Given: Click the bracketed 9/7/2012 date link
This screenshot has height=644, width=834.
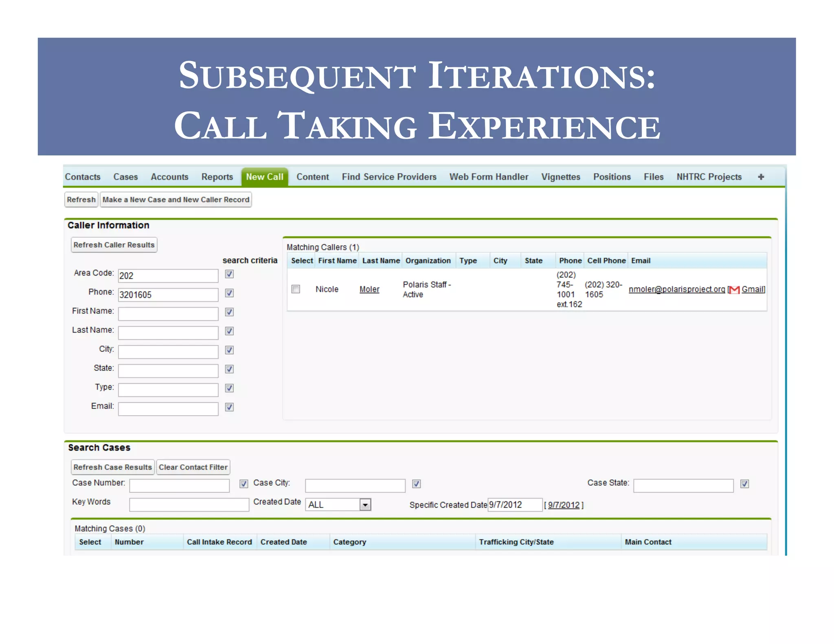Looking at the screenshot, I should 564,505.
